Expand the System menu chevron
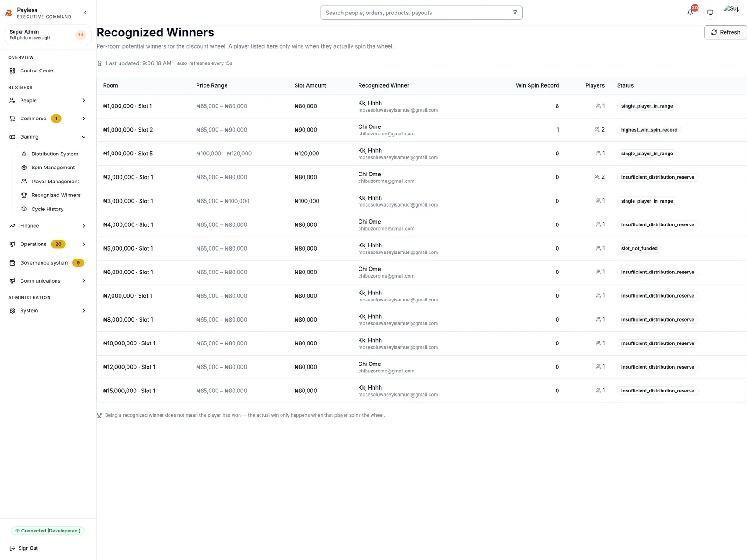This screenshot has width=747, height=560. click(x=84, y=311)
